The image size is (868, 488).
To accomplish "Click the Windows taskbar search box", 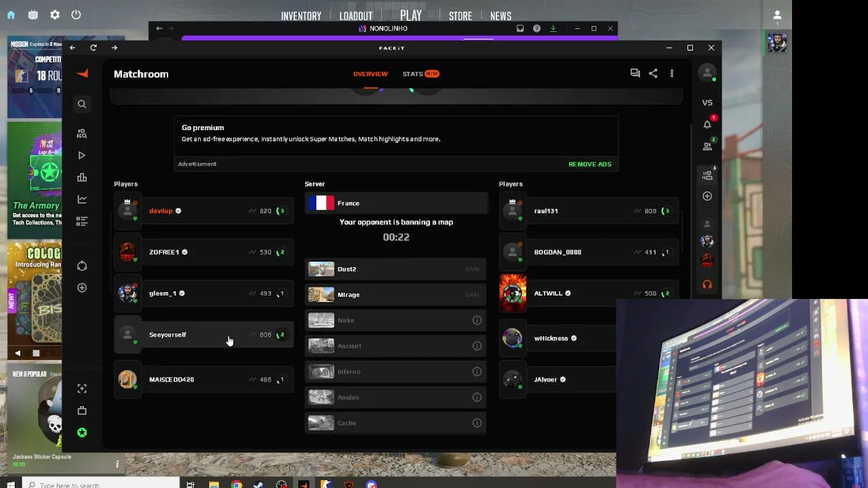I will [100, 484].
